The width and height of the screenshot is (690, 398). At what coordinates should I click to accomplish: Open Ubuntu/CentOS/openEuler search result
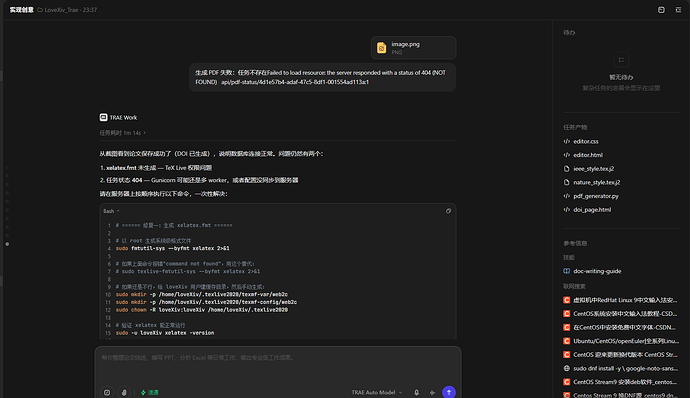tap(626, 341)
